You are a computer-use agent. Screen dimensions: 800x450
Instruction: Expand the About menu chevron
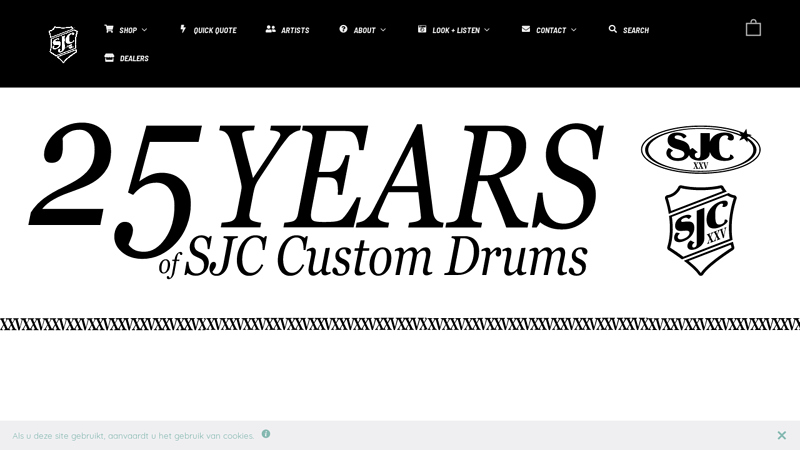tap(383, 30)
